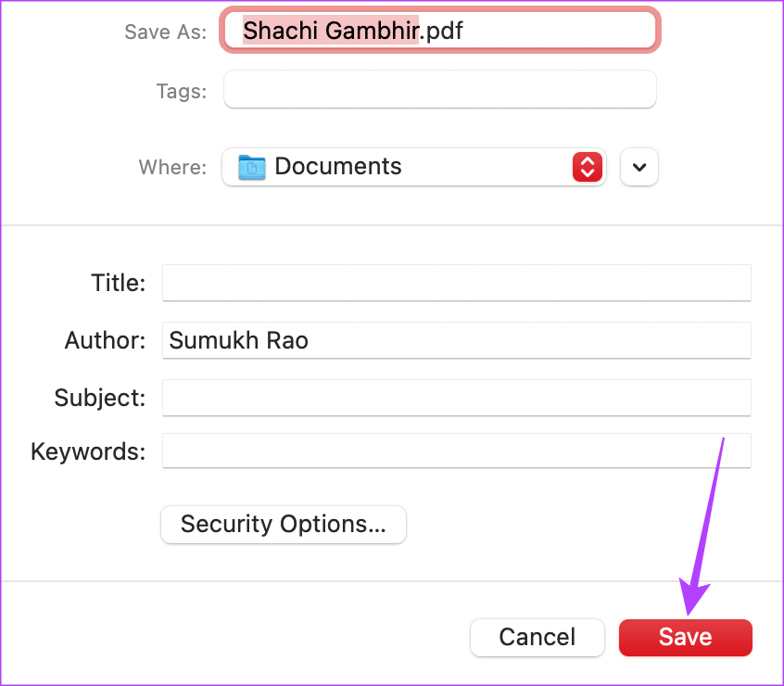Viewport: 784px width, 686px height.
Task: Click the highlighted Shachi Gambhir filename text
Action: point(331,31)
